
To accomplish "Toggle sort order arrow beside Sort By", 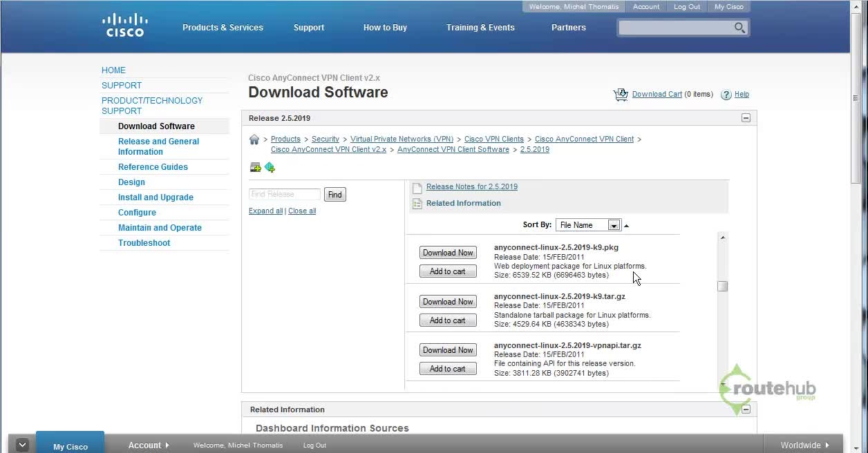I will (627, 225).
